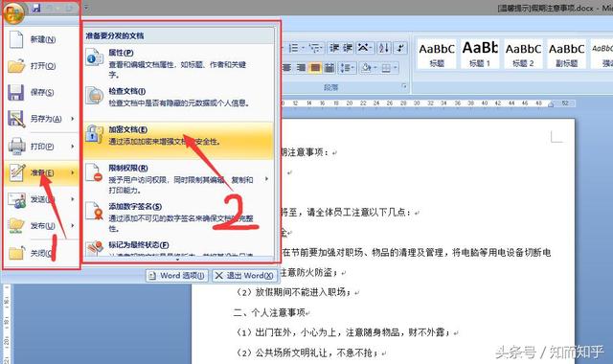Screen dimensions: 613x364
Task: Open the highlighted 准备(E) menu entry
Action: 41,172
